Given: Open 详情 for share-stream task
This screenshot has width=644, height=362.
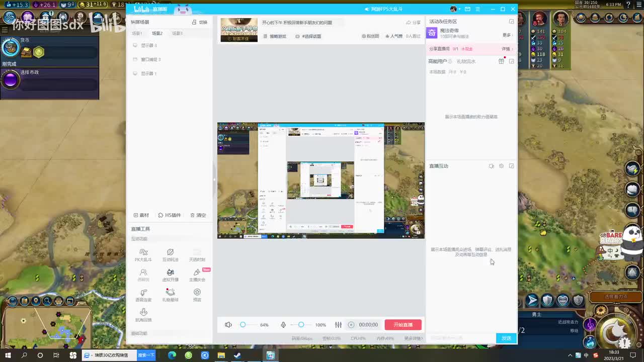Looking at the screenshot, I should pyautogui.click(x=507, y=49).
